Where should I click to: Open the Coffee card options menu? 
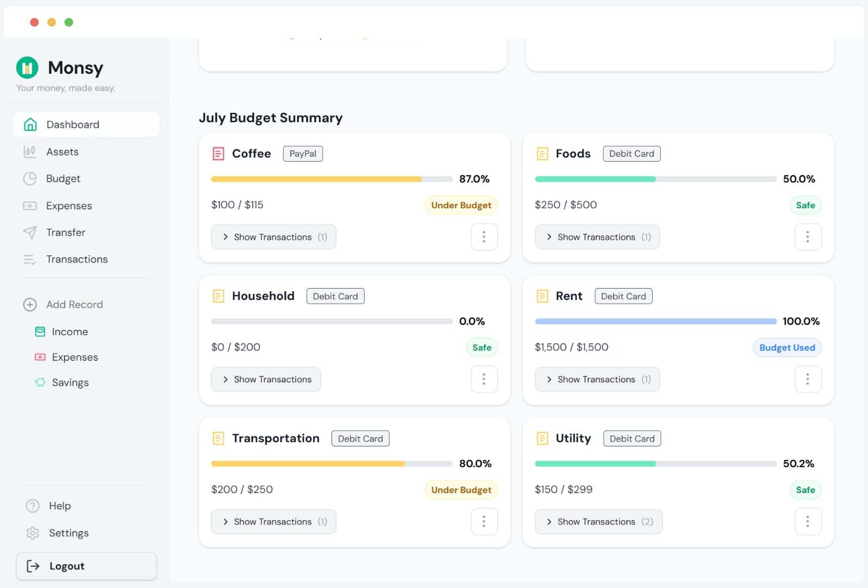pyautogui.click(x=484, y=237)
